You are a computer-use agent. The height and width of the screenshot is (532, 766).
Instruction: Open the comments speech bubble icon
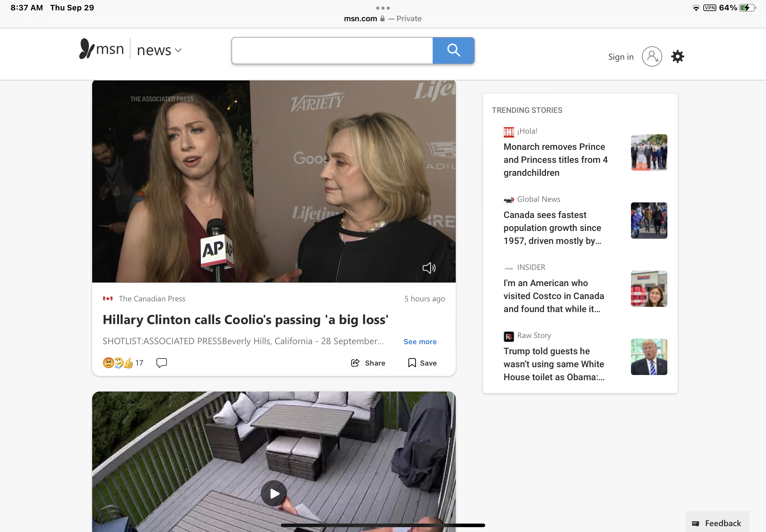point(161,363)
